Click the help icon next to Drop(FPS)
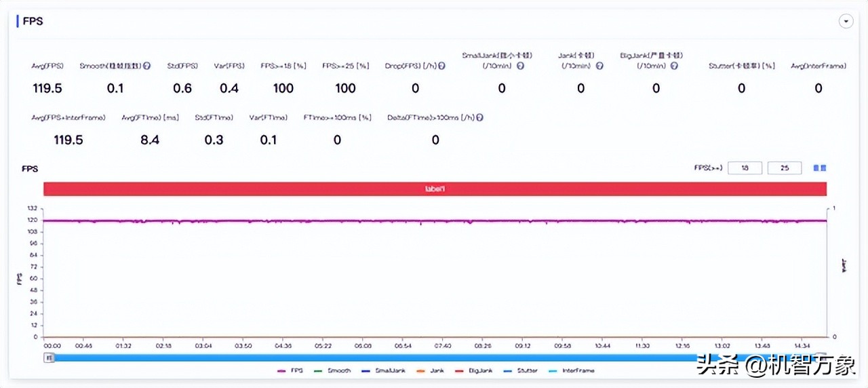The height and width of the screenshot is (388, 868). click(441, 66)
